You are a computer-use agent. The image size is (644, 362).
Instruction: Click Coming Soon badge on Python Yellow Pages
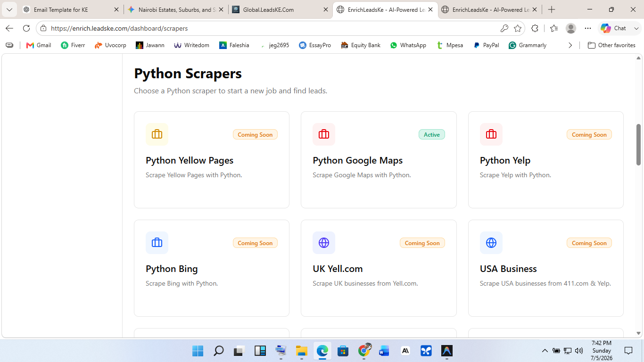tap(255, 135)
